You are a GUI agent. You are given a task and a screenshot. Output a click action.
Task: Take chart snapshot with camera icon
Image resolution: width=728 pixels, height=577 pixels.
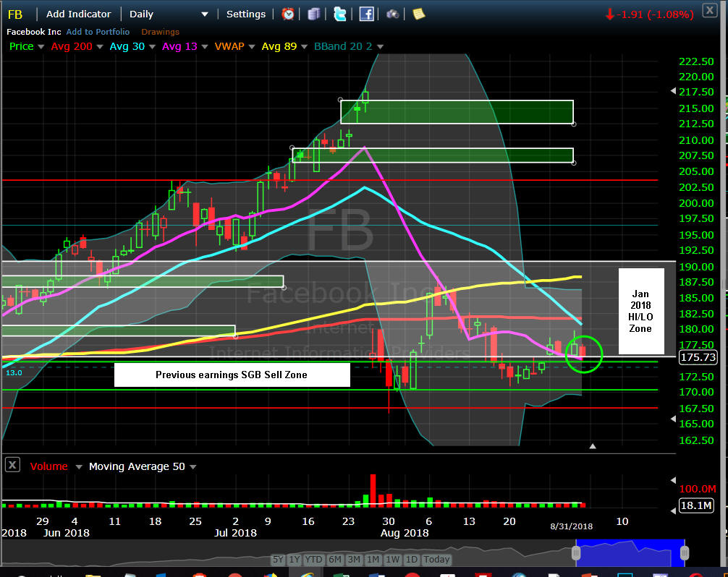(x=392, y=14)
